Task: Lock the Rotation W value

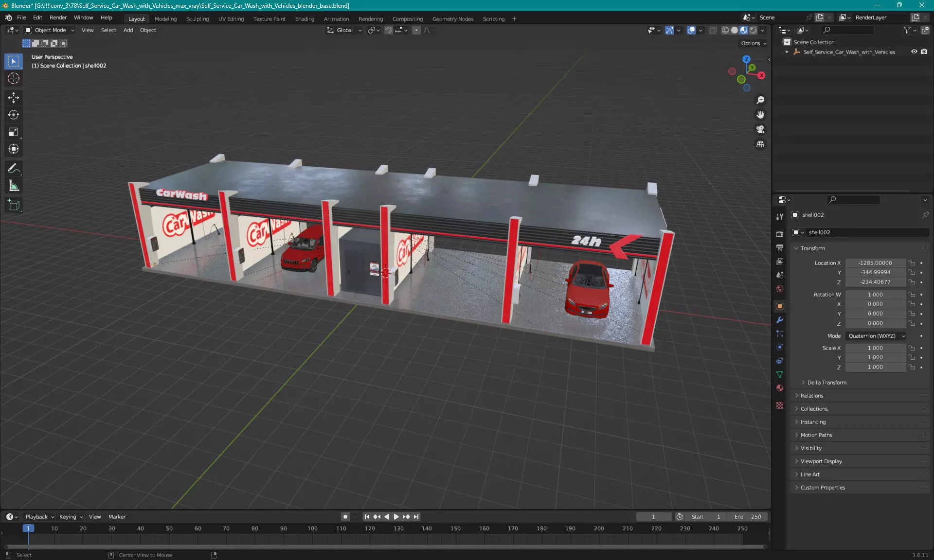Action: click(x=912, y=295)
